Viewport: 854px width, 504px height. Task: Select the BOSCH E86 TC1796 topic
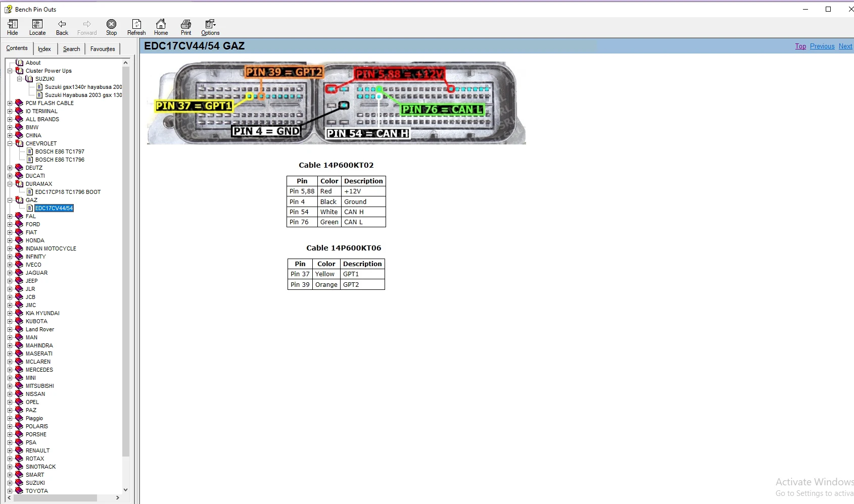coord(60,160)
